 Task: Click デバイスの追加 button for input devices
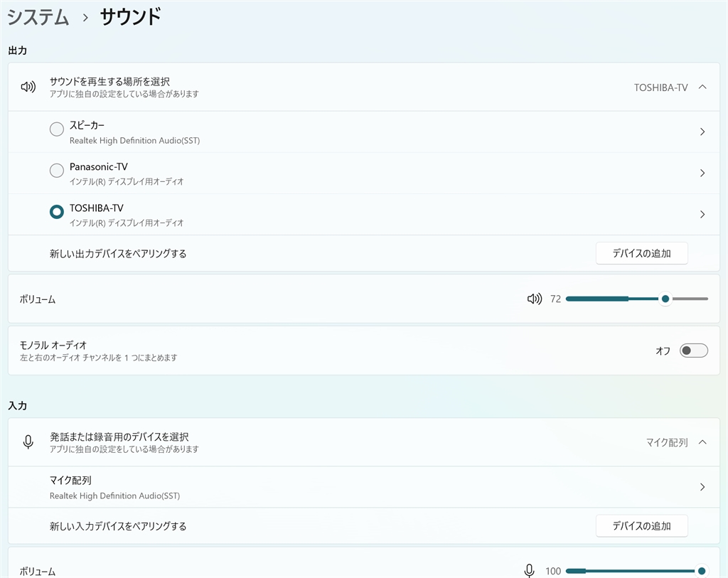[642, 526]
